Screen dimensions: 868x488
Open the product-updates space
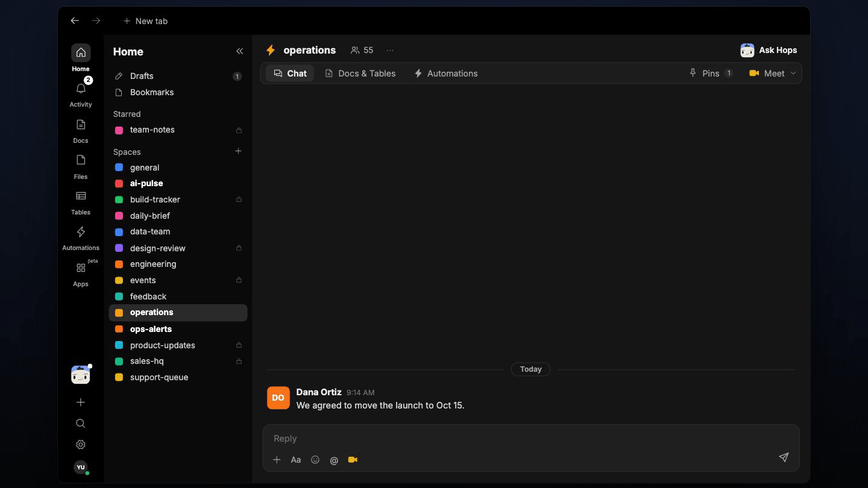tap(178, 345)
